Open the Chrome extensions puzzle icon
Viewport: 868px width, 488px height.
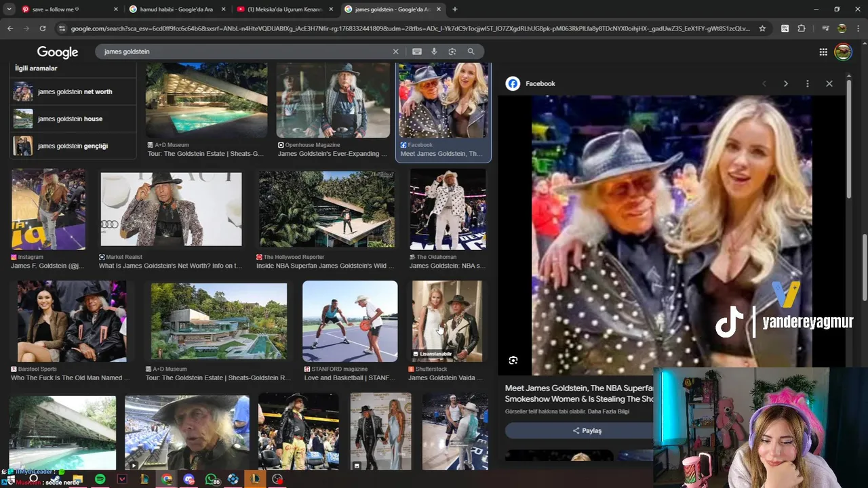tap(802, 28)
